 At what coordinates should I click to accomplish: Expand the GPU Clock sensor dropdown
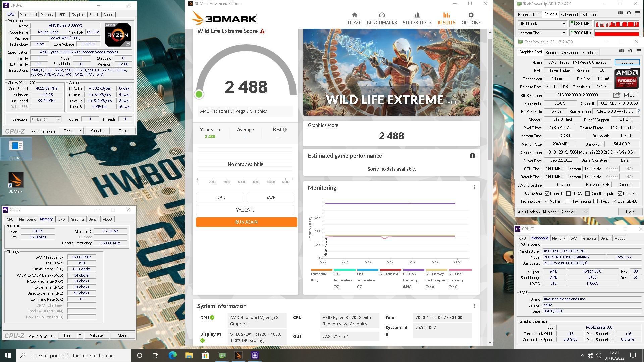[x=563, y=24]
